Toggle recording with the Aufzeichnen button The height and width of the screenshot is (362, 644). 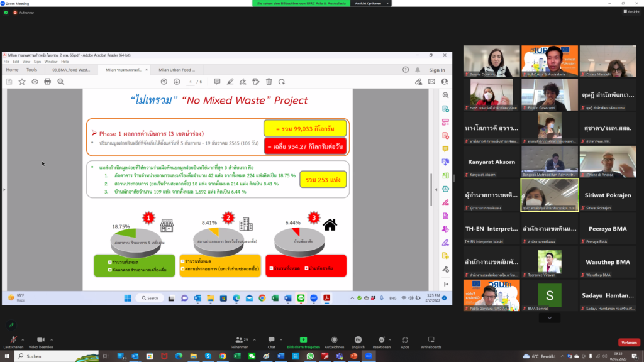tap(334, 342)
